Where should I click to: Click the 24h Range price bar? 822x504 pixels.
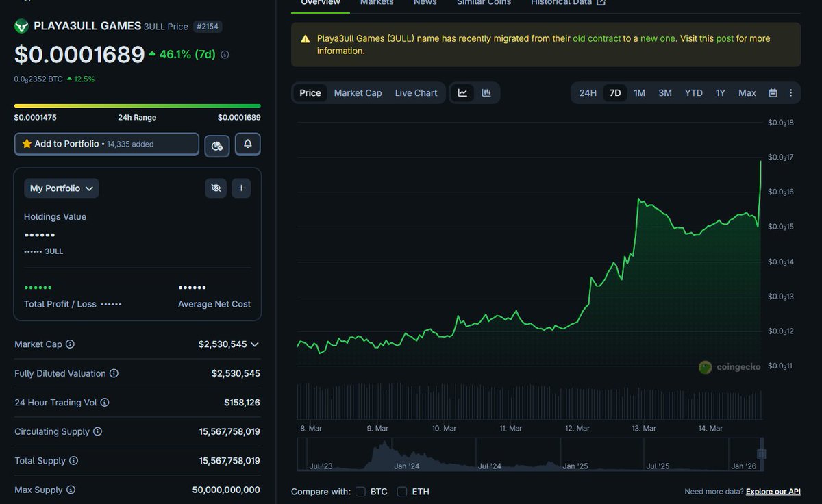[x=137, y=105]
